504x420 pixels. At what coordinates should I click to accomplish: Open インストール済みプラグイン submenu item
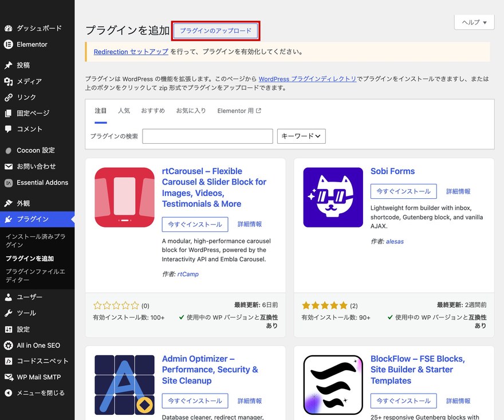click(x=36, y=241)
